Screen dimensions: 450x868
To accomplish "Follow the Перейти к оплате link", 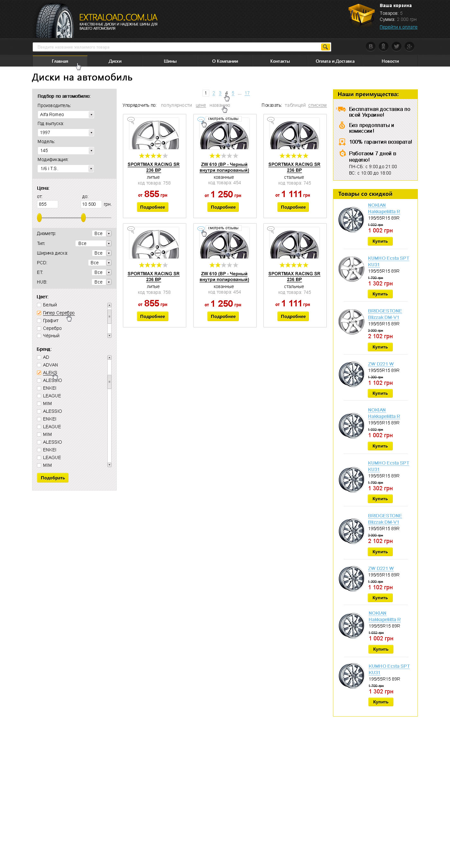I will [x=398, y=27].
